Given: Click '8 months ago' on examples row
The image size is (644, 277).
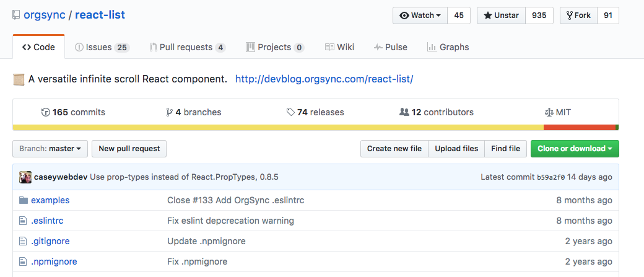Looking at the screenshot, I should tap(584, 201).
